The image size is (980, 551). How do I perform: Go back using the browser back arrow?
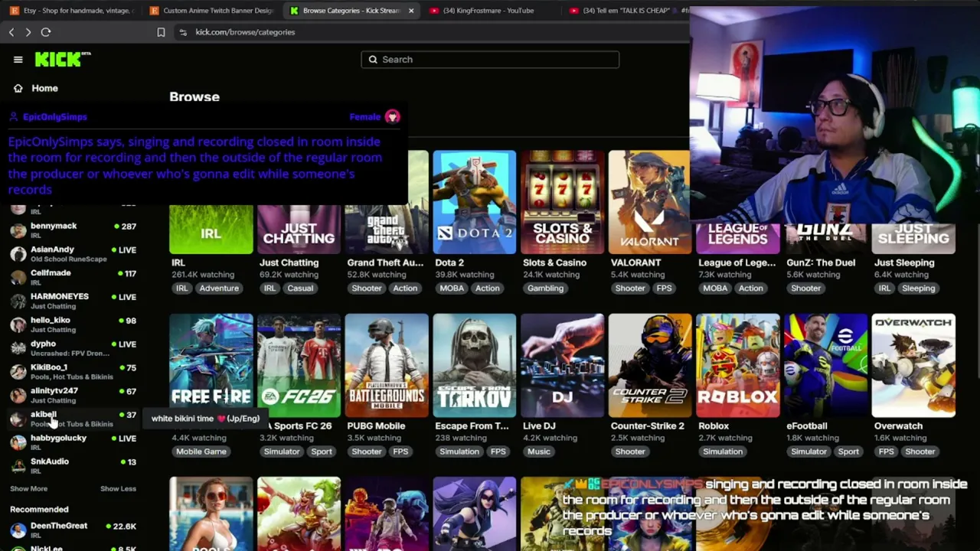click(11, 32)
